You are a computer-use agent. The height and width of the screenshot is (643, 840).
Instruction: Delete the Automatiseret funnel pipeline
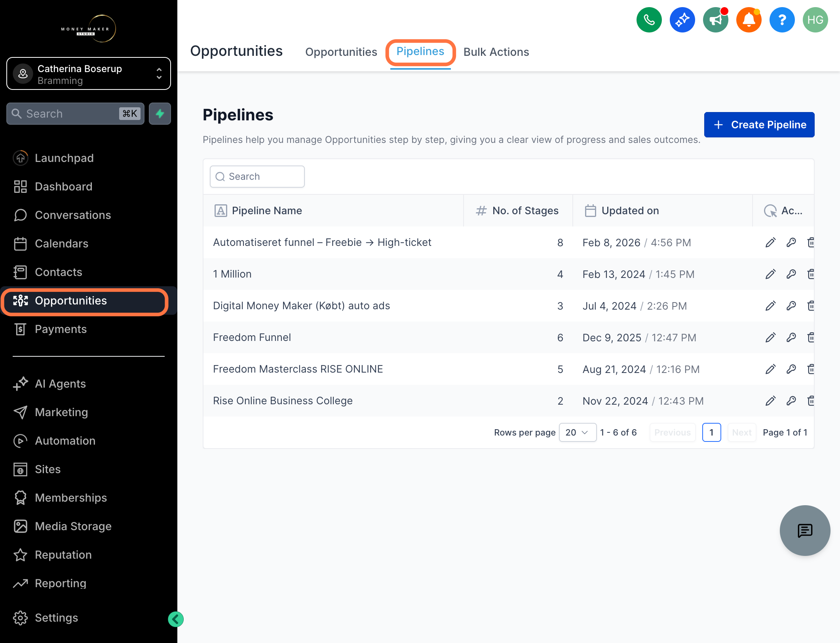click(x=811, y=242)
